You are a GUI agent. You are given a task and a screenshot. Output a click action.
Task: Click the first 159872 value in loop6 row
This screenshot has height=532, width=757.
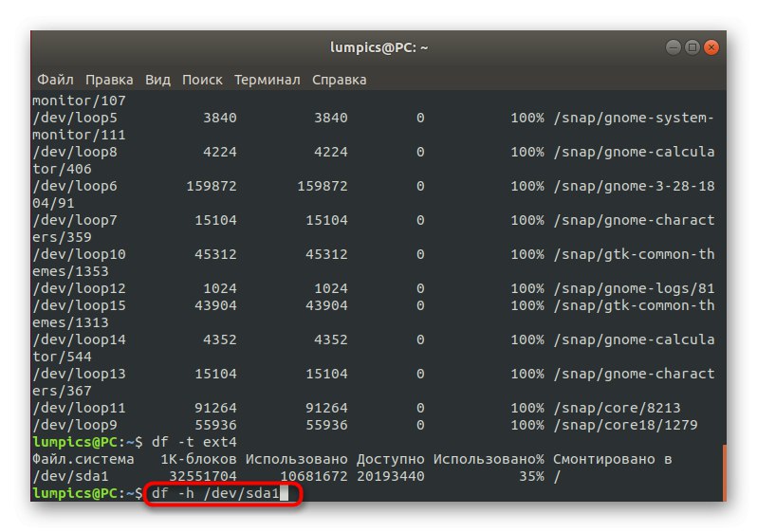click(212, 187)
